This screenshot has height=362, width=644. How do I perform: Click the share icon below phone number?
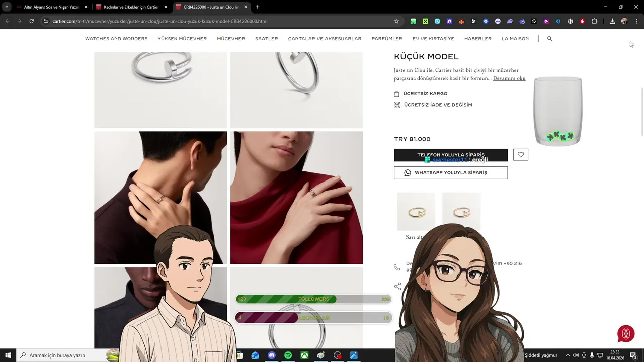point(397,286)
